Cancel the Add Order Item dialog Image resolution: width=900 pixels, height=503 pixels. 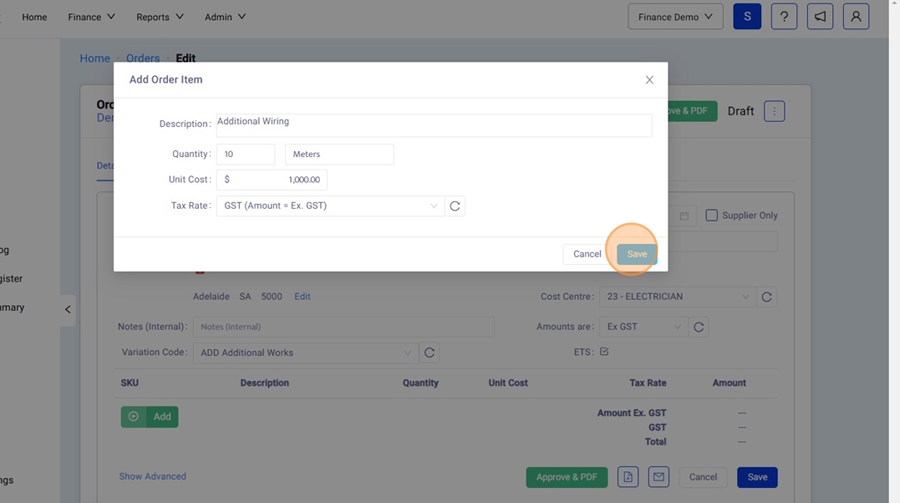pos(587,254)
